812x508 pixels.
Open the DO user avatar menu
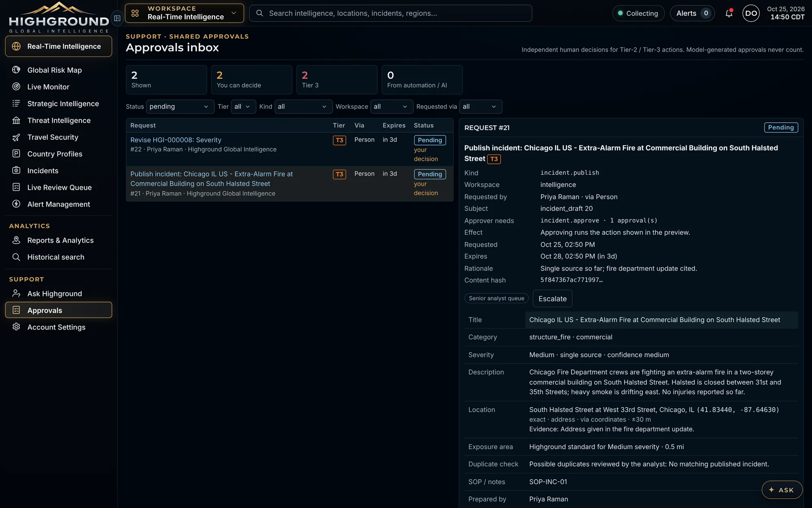(x=751, y=13)
